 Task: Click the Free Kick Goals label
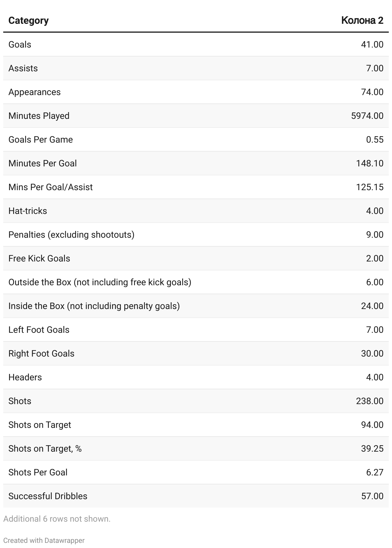[39, 258]
